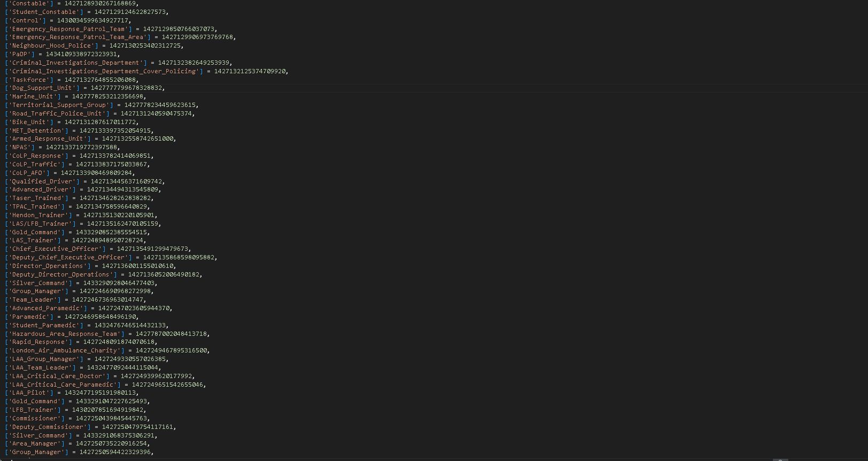Image resolution: width=868 pixels, height=461 pixels.
Task: Click the 'LAA_Pilot' key text
Action: pyautogui.click(x=29, y=393)
